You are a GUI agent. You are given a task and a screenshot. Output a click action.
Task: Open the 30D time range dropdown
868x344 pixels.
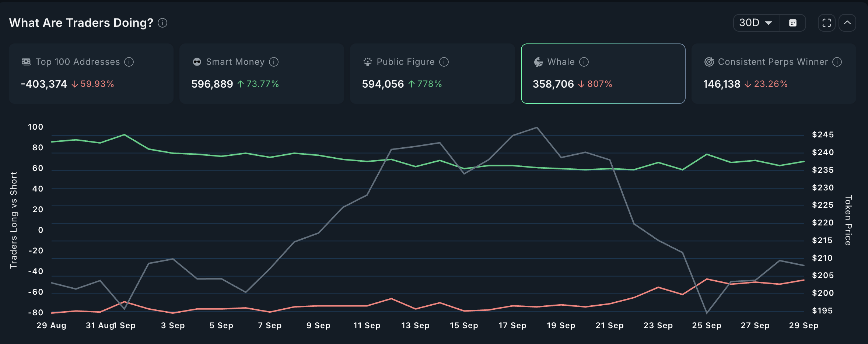tap(756, 23)
